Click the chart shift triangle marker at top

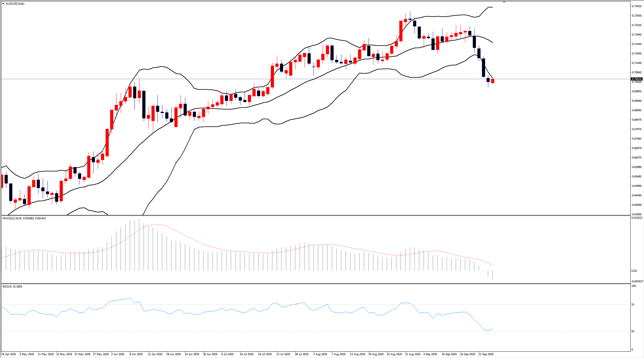504,2
